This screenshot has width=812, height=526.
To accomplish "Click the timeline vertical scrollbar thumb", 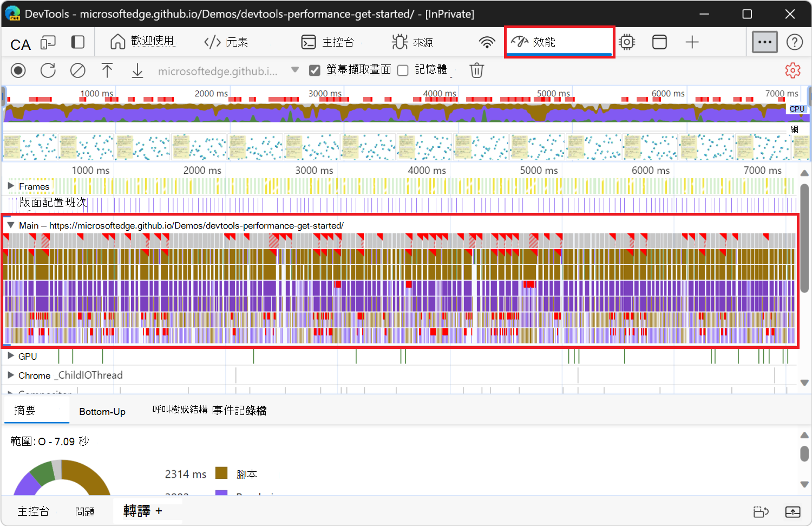I will pos(805,238).
